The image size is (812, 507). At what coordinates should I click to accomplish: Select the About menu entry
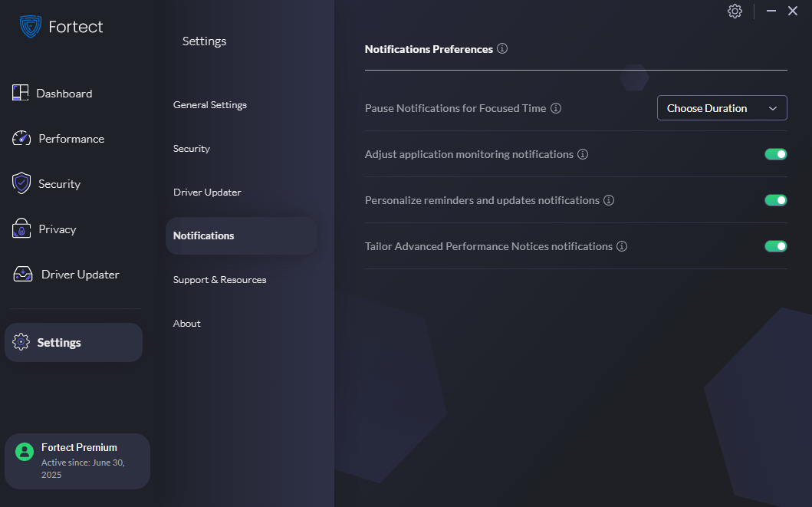[186, 323]
